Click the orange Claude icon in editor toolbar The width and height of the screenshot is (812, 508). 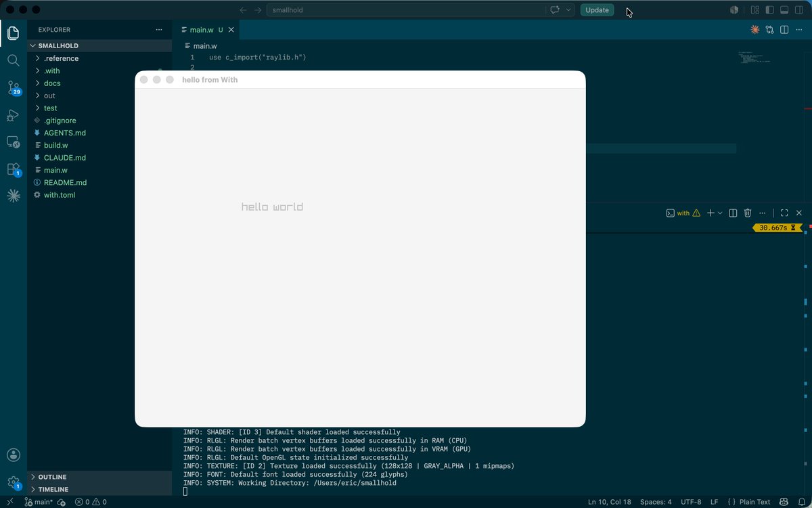755,30
